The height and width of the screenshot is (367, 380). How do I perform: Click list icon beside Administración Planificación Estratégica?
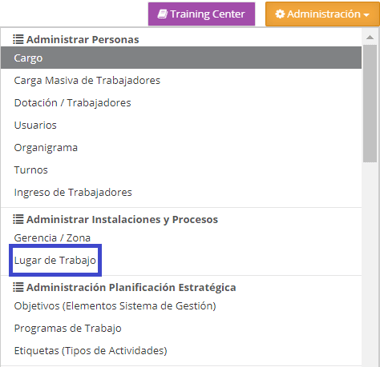[18, 287]
